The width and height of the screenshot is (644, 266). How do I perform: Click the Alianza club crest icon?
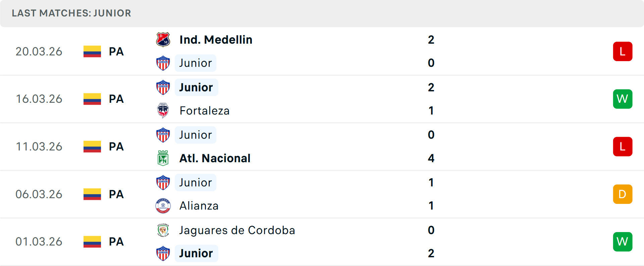point(163,206)
